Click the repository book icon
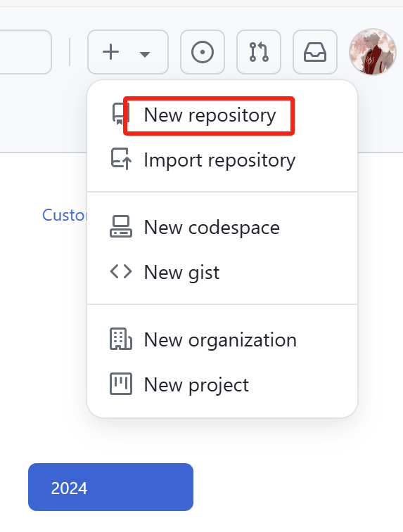Screen dimensions: 403x532 click(x=121, y=115)
